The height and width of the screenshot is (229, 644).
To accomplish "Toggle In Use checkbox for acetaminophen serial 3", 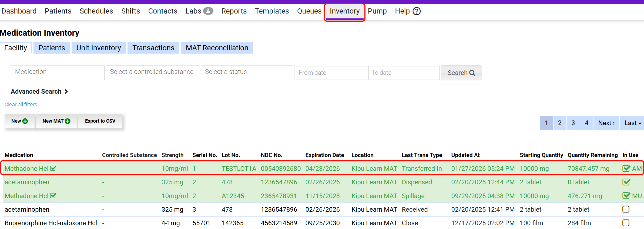I will [626, 209].
